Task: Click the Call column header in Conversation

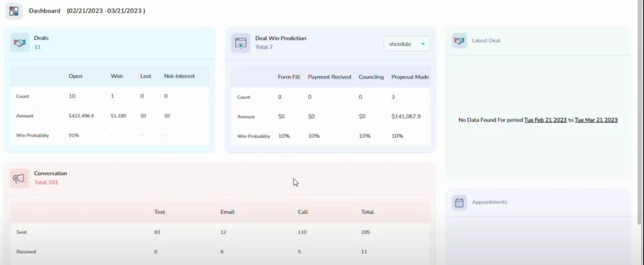Action: tap(303, 212)
